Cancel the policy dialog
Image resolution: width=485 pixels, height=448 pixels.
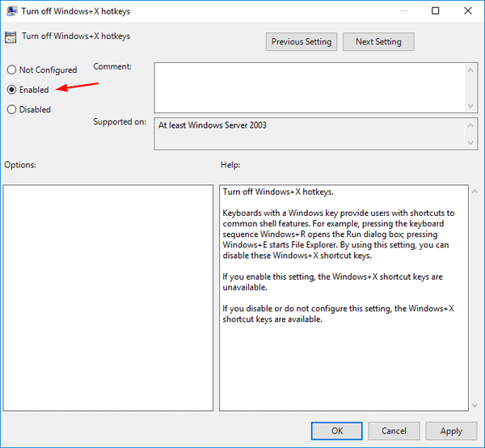click(x=394, y=431)
